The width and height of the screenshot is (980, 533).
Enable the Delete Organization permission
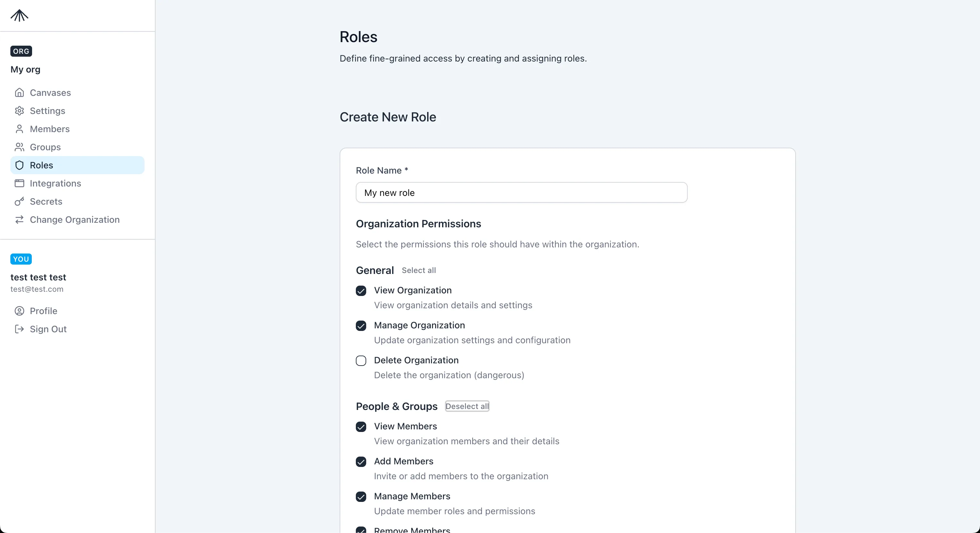coord(361,360)
